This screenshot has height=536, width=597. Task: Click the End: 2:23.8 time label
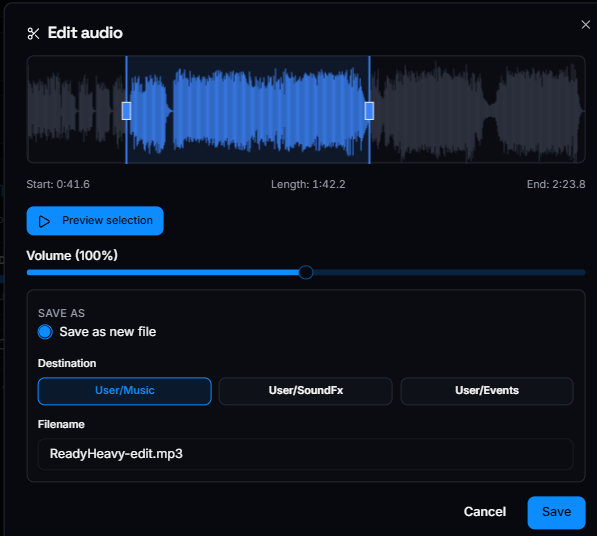point(556,185)
